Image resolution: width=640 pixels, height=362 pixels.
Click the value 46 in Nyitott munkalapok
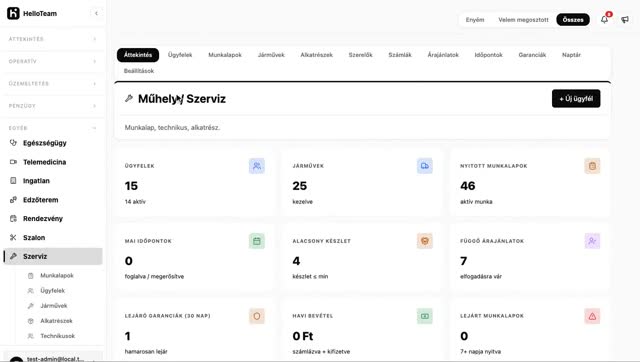coord(468,186)
